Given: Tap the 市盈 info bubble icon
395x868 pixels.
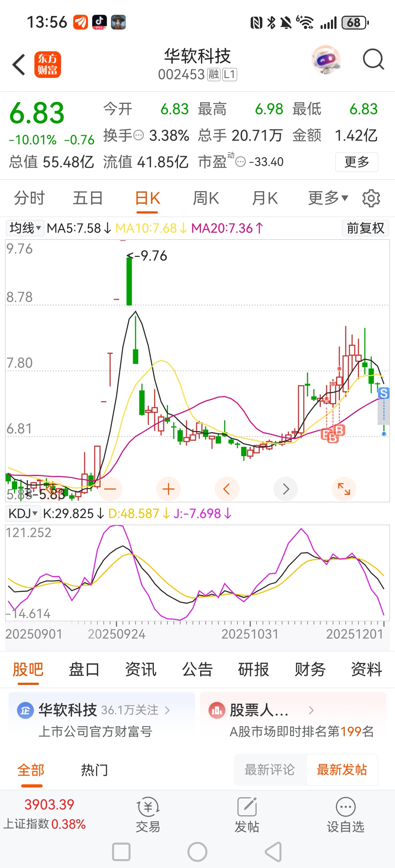Looking at the screenshot, I should [240, 162].
